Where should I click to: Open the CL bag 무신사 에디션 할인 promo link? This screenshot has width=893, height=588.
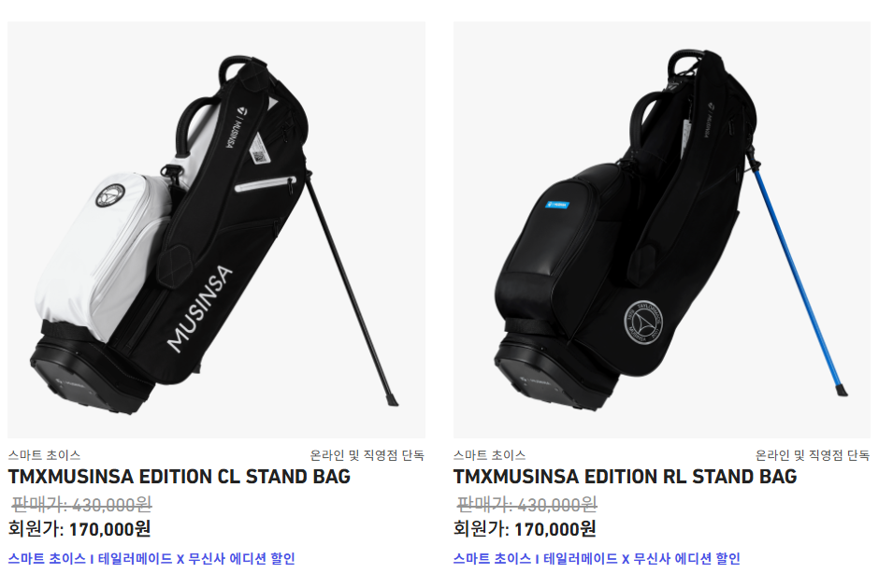151,558
